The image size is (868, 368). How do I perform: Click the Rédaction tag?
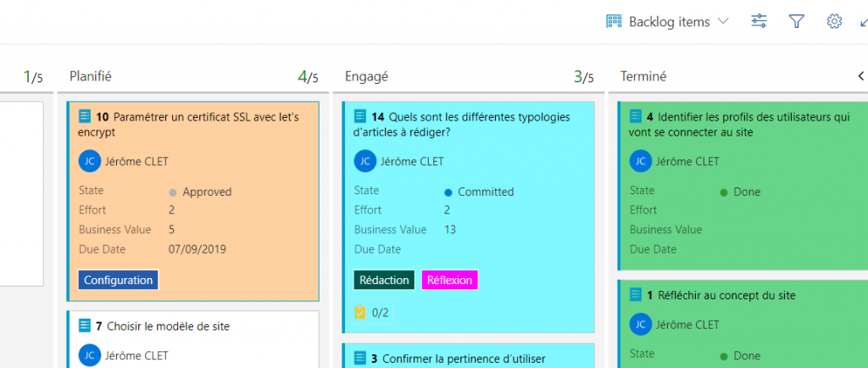point(384,280)
